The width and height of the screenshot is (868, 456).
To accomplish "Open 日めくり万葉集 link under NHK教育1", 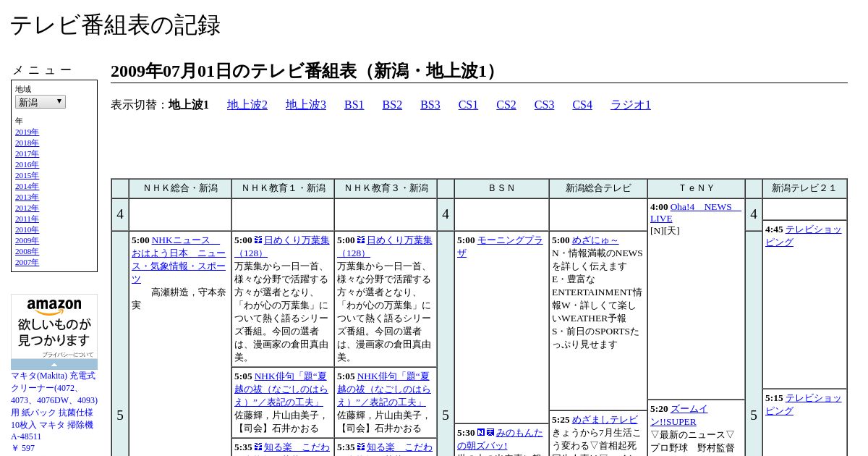I will [281, 246].
